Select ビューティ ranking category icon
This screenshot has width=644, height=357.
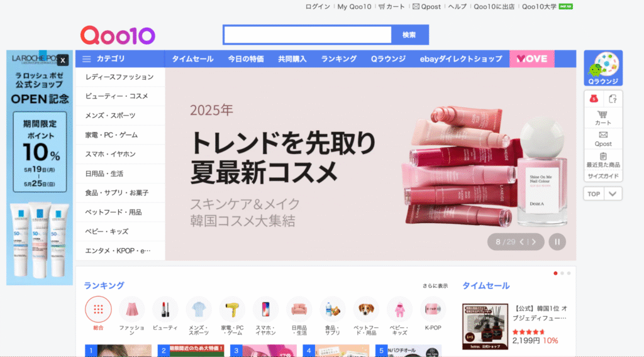[x=165, y=309]
